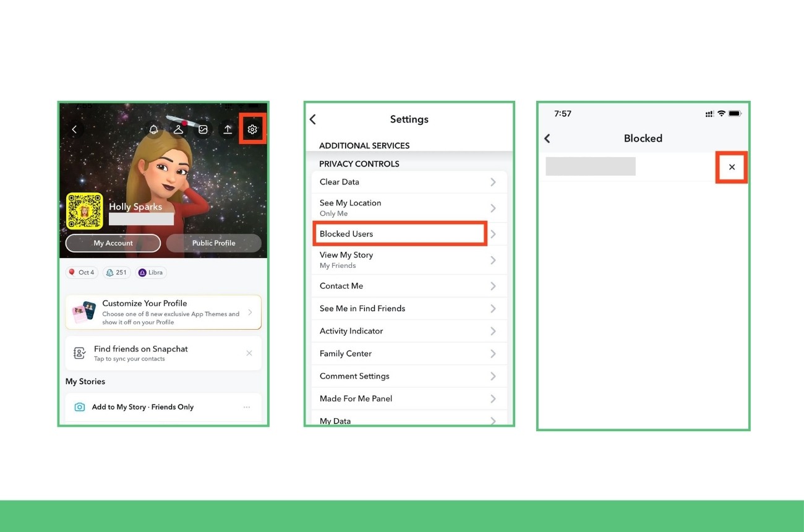Viewport: 804px width, 532px height.
Task: Tap the profile background image icon
Action: [x=203, y=129]
